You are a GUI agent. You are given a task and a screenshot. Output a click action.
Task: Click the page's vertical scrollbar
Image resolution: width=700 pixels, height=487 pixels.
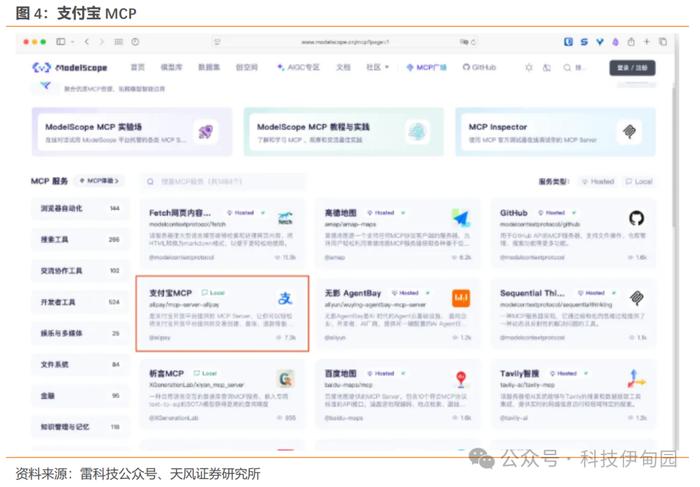(x=675, y=156)
